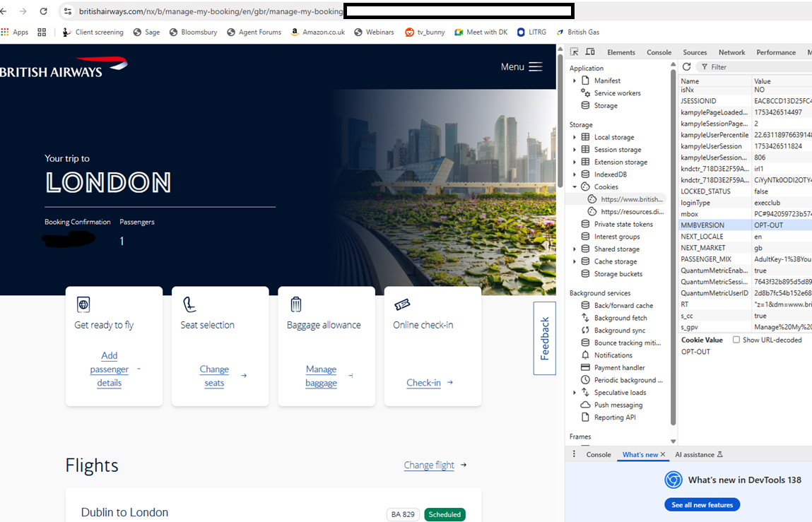Reload the browser page
Image resolution: width=812 pixels, height=522 pixels.
[44, 11]
